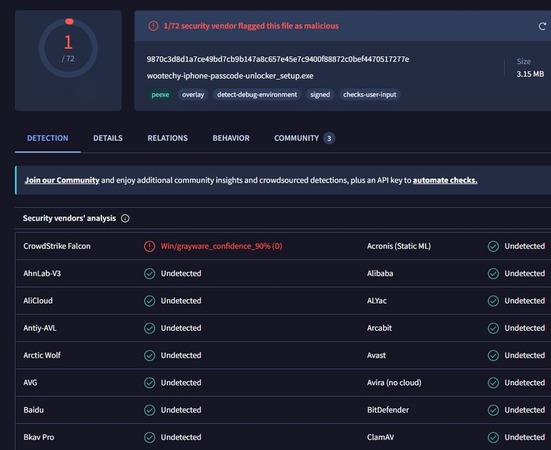Click the check icon for ClamAV

pyautogui.click(x=493, y=437)
